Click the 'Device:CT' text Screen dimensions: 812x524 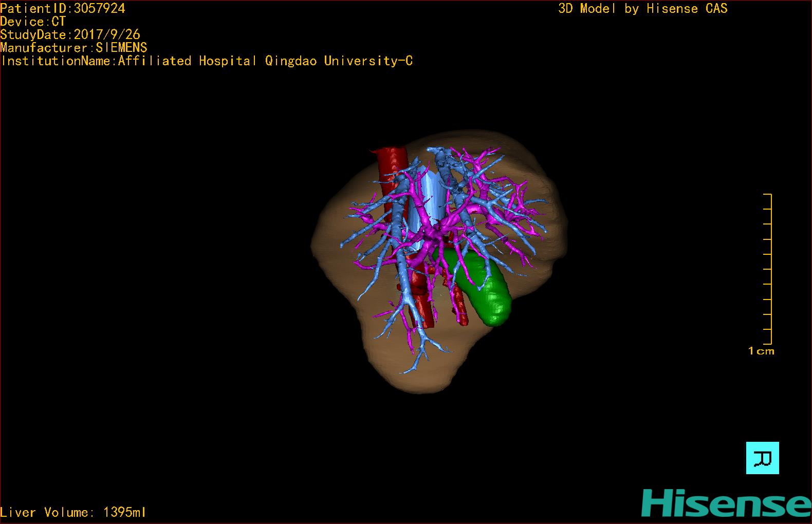pos(33,22)
